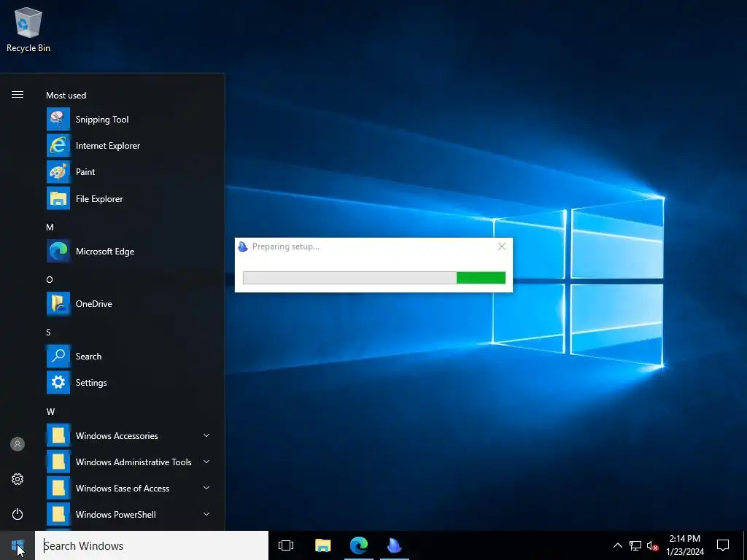Click the Windows Accessories folder icon
The width and height of the screenshot is (747, 560).
point(58,435)
